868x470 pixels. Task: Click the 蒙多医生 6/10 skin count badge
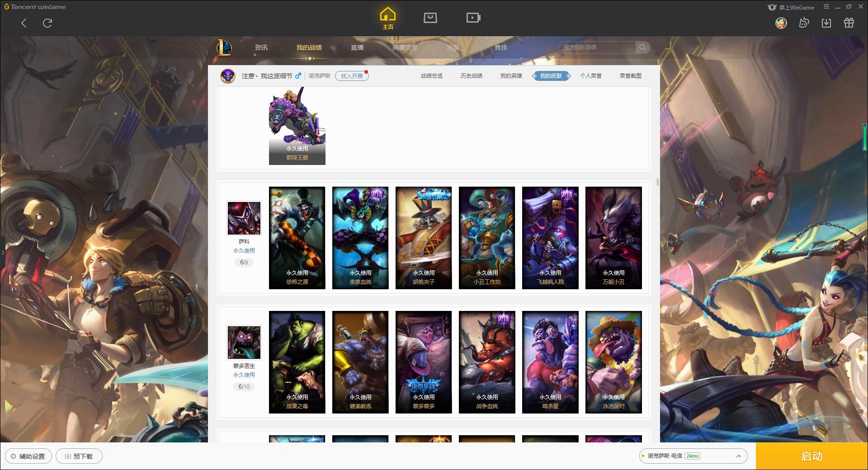coord(244,386)
